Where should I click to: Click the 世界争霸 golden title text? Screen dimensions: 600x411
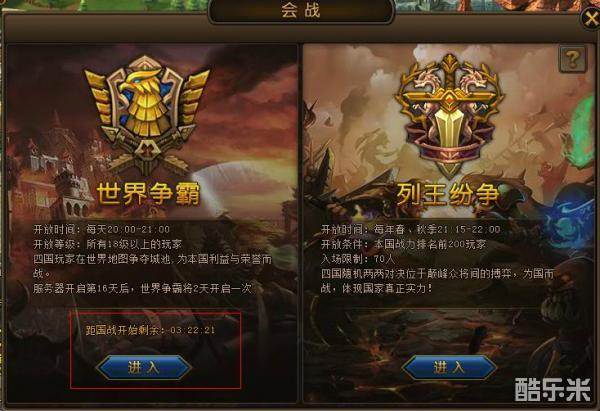(148, 194)
